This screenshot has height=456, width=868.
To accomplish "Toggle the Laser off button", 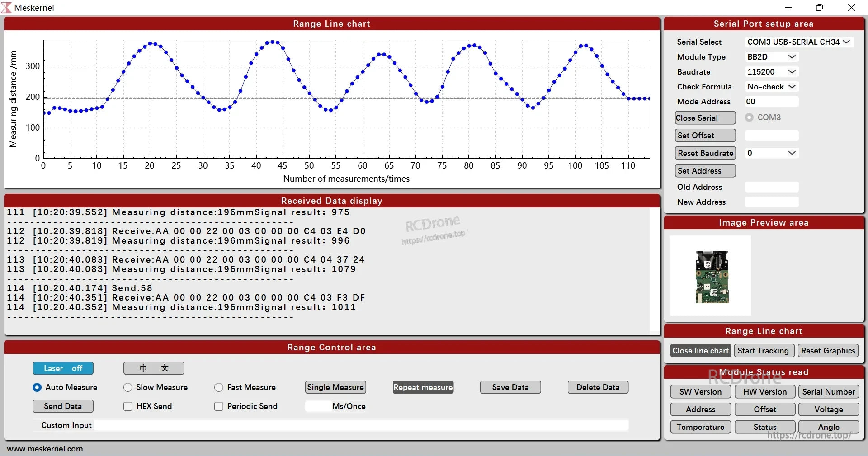I will tap(63, 368).
